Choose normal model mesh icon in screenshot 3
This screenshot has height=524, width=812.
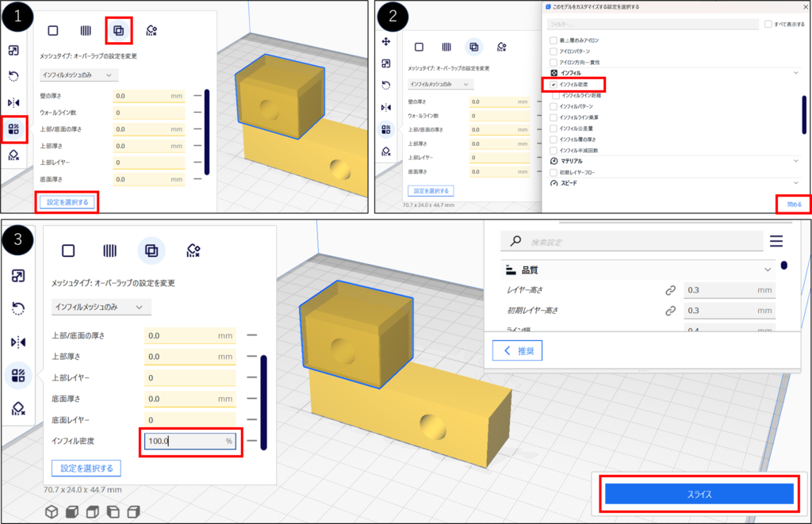pos(68,251)
